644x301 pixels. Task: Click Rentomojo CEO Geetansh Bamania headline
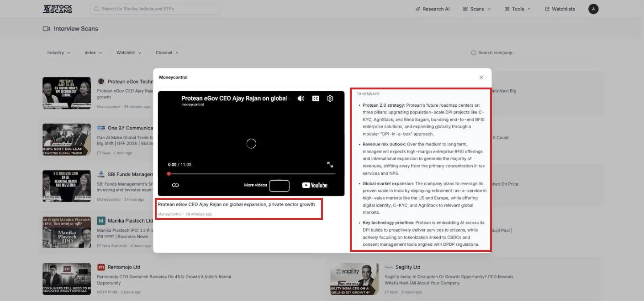click(164, 280)
